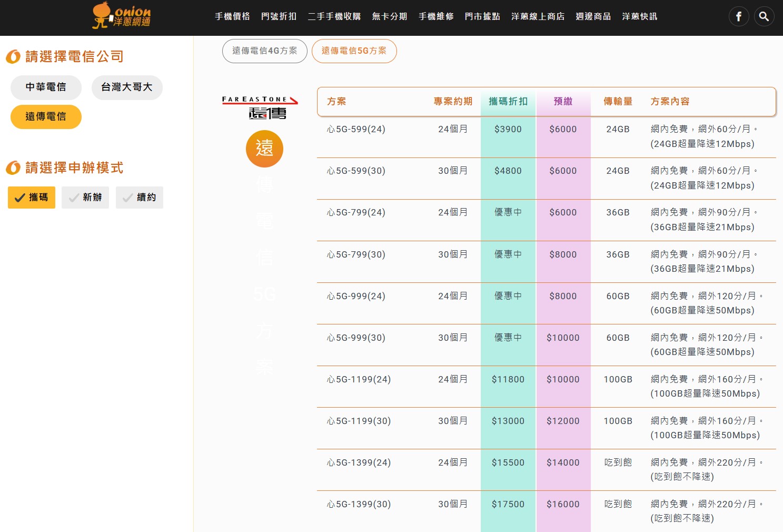Select 遠傳電信 carrier

(x=46, y=117)
